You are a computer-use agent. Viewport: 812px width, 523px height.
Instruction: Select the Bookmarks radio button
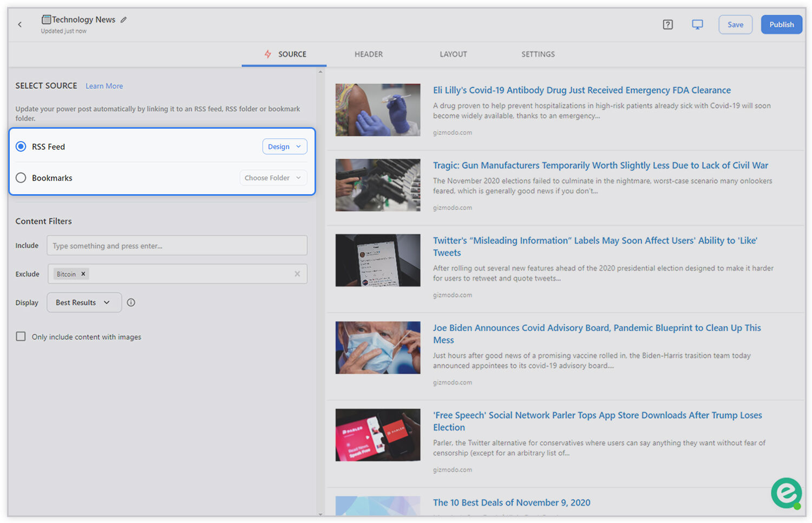point(21,178)
